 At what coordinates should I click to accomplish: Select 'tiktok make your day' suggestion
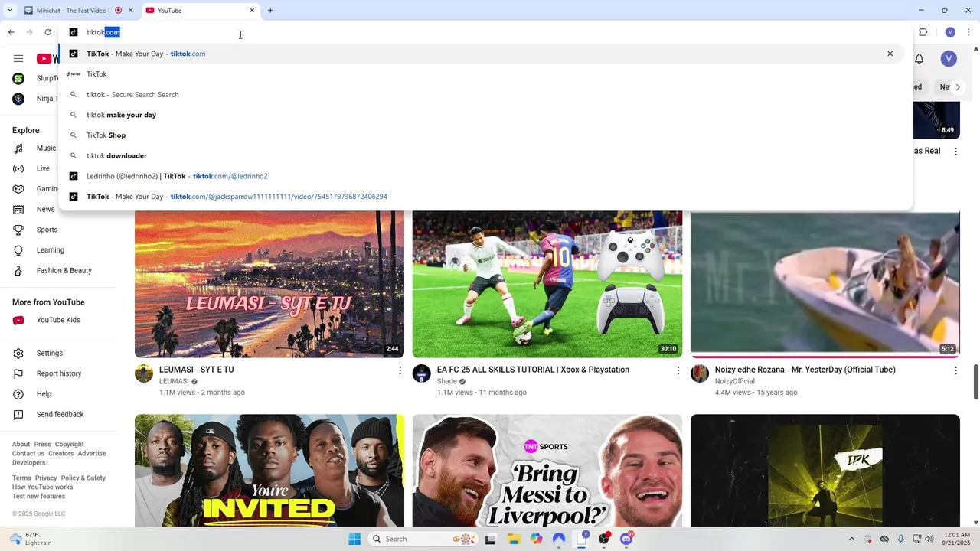pos(482,115)
